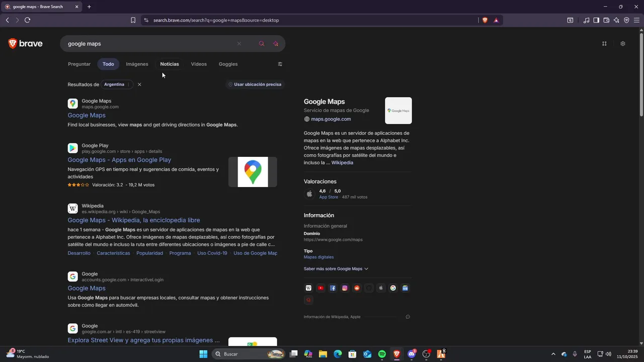Image resolution: width=644 pixels, height=362 pixels.
Task: Clear the search query with the X
Action: pos(239,44)
